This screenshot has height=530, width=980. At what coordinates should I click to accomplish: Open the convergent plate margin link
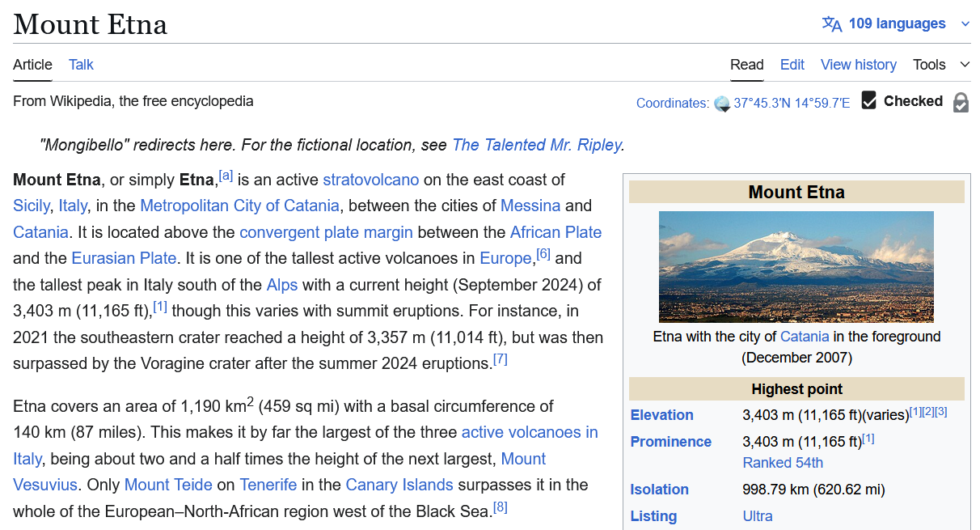pyautogui.click(x=326, y=232)
